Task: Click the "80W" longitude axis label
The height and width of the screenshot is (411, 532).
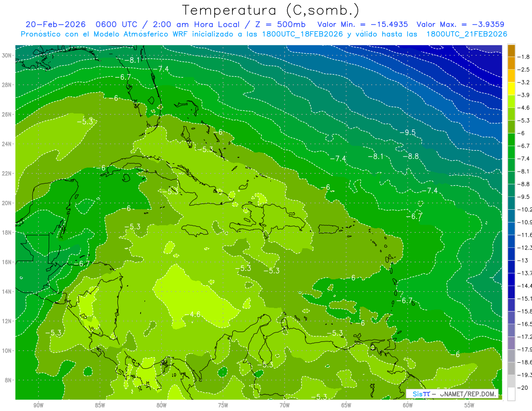Action: point(161,405)
